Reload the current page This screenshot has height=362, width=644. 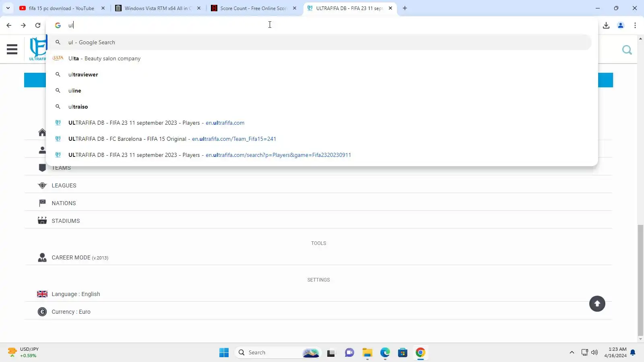(x=38, y=25)
